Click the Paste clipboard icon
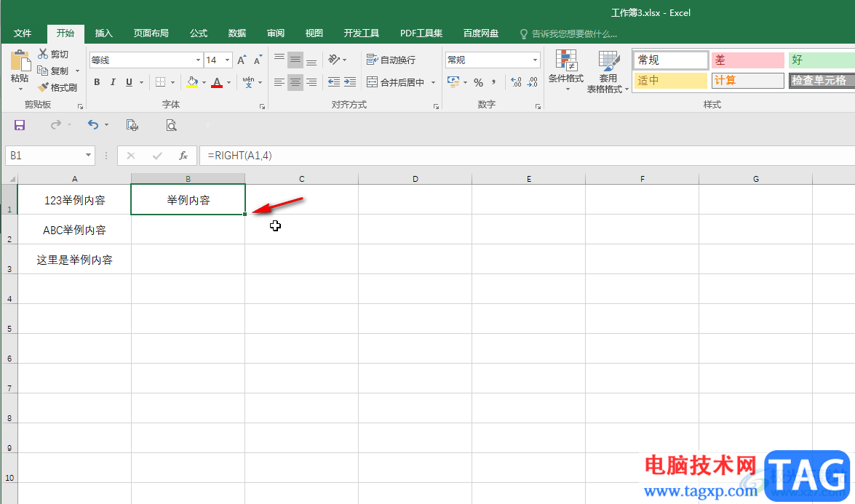The image size is (855, 504). pos(20,60)
